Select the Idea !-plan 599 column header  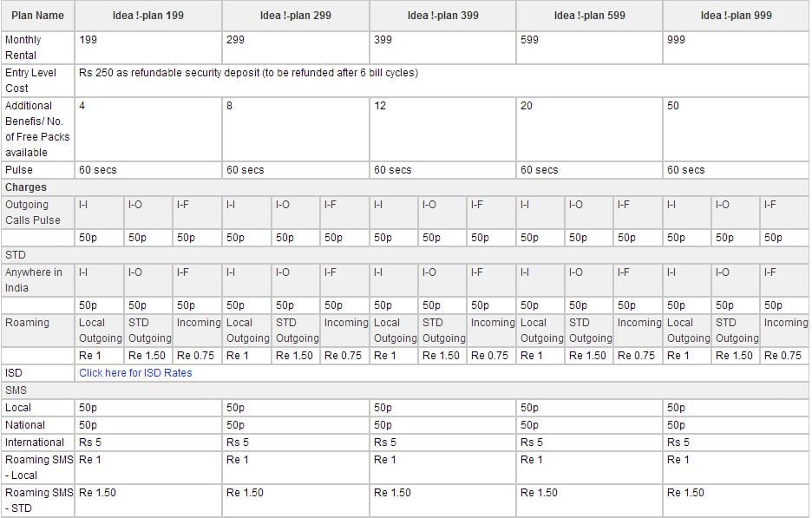[x=589, y=16]
